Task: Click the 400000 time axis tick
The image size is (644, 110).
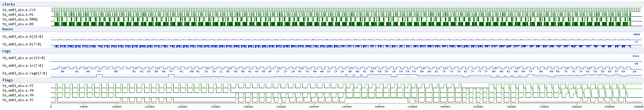Action: (x=314, y=107)
